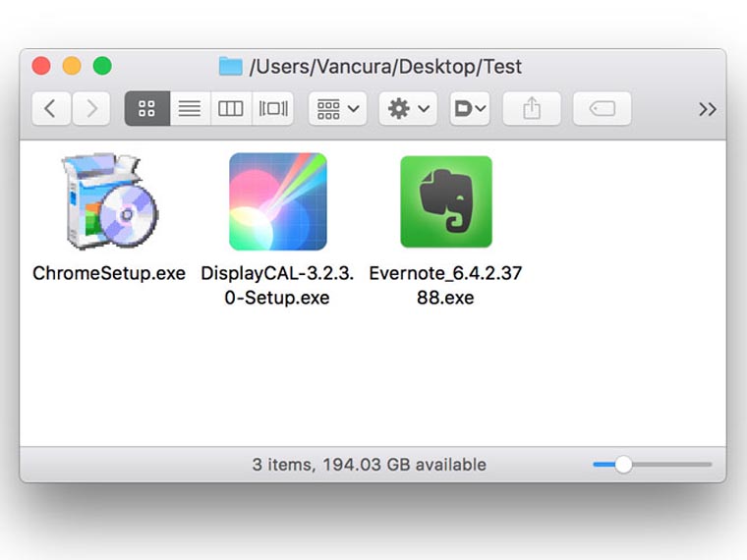This screenshot has height=560, width=747.
Task: Go forward with the right chevron button
Action: click(x=91, y=109)
